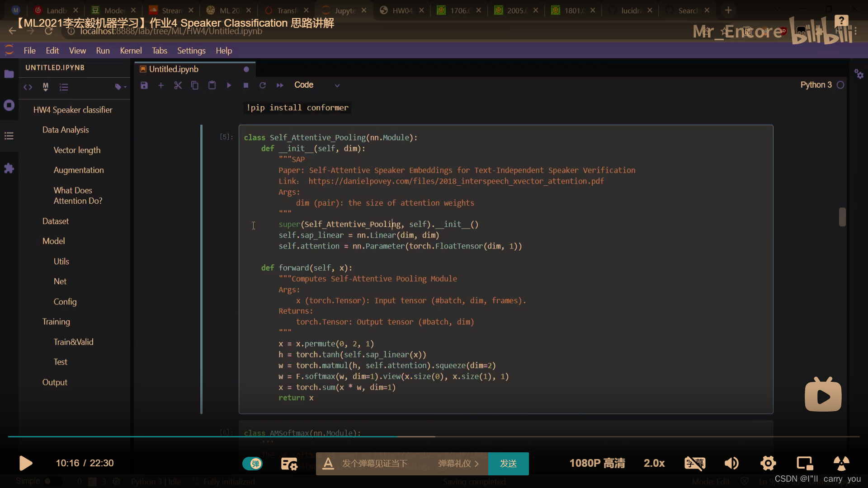Click the Settings menu item
This screenshot has width=868, height=488.
(191, 50)
